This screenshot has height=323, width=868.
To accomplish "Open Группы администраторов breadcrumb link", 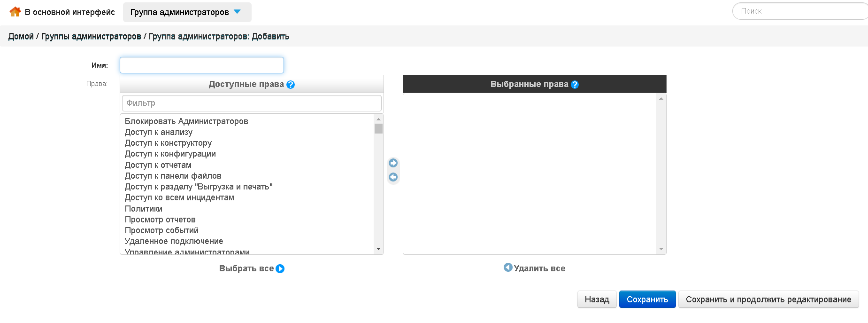I will (x=91, y=36).
